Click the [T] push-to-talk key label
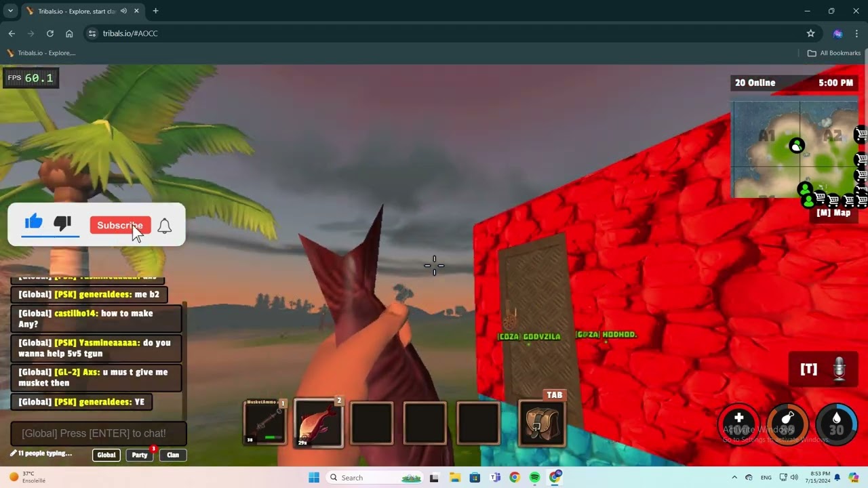Viewport: 868px width, 488px height. (808, 369)
